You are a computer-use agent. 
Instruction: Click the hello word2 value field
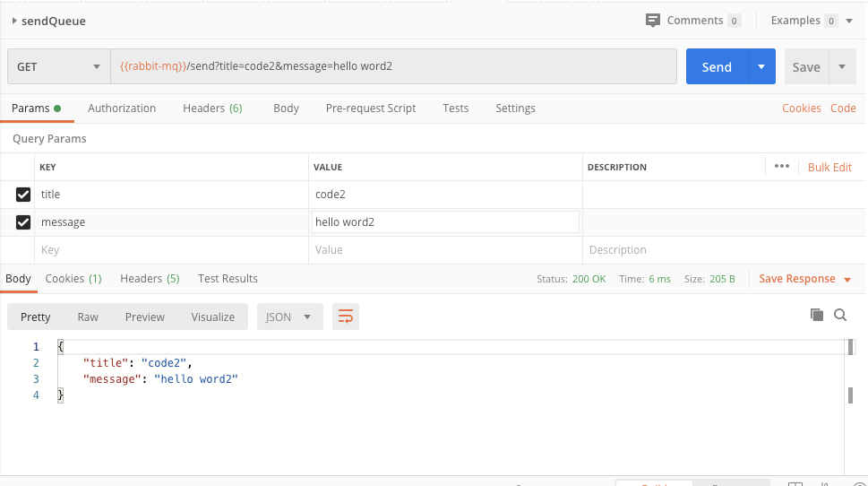click(445, 222)
